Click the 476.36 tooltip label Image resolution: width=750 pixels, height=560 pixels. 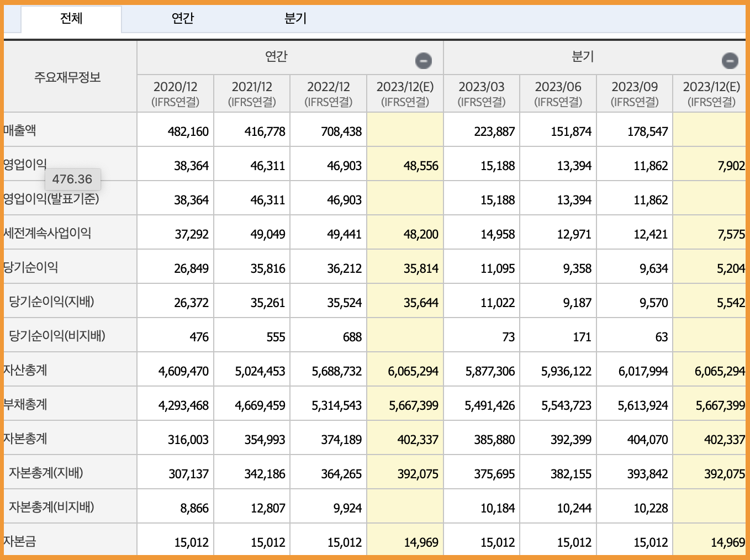pyautogui.click(x=72, y=179)
